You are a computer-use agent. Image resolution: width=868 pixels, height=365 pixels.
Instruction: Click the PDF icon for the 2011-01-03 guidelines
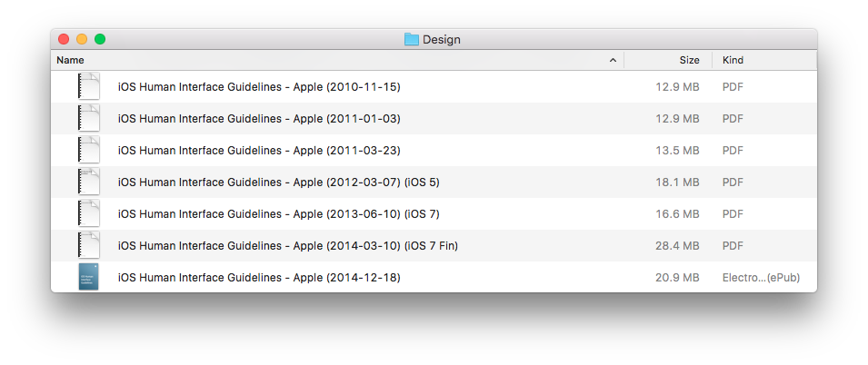click(x=88, y=119)
